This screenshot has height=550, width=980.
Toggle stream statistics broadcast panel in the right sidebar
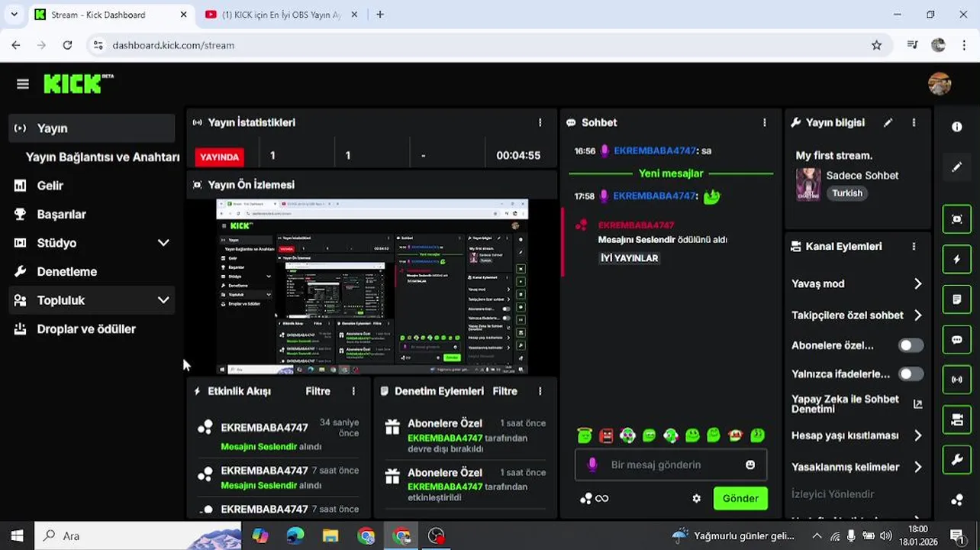pyautogui.click(x=957, y=380)
